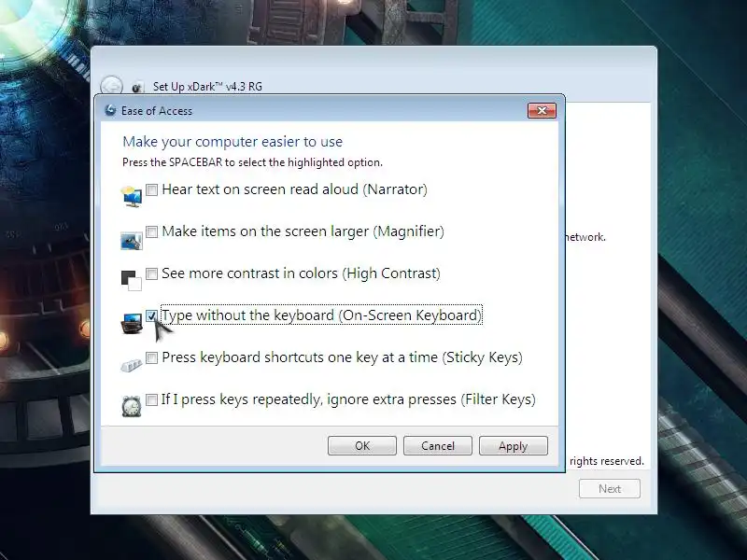Enable the High Contrast checkbox

pos(151,273)
